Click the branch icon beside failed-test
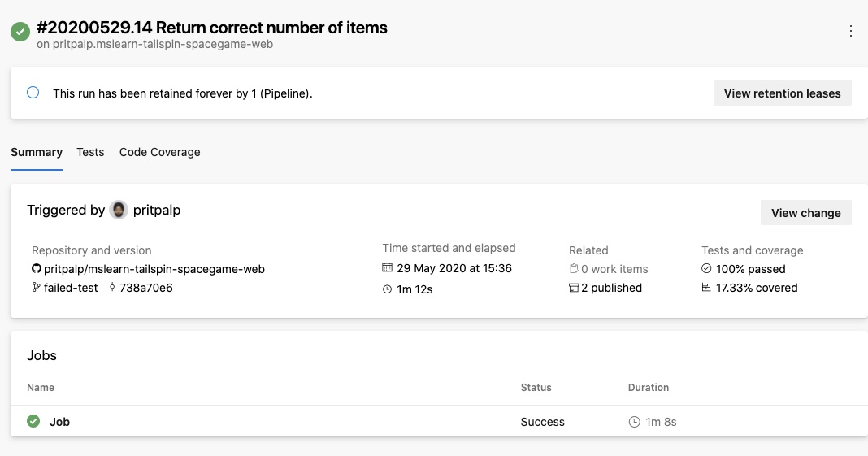The height and width of the screenshot is (456, 868). tap(36, 287)
